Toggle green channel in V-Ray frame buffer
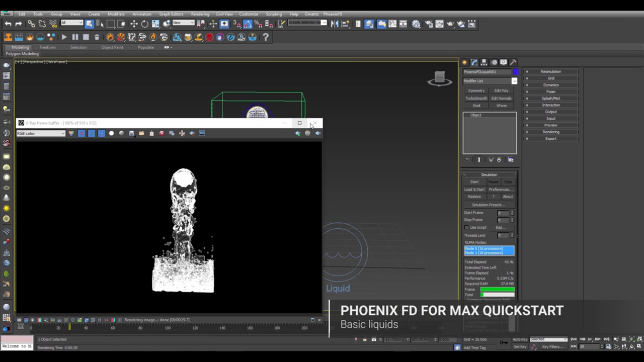This screenshot has height=362, width=644. [91, 133]
